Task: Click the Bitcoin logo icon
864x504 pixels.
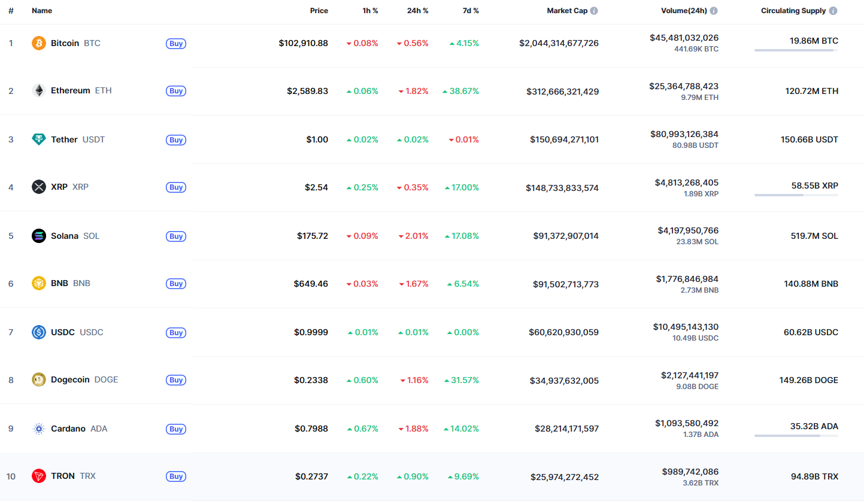Action: pos(39,43)
